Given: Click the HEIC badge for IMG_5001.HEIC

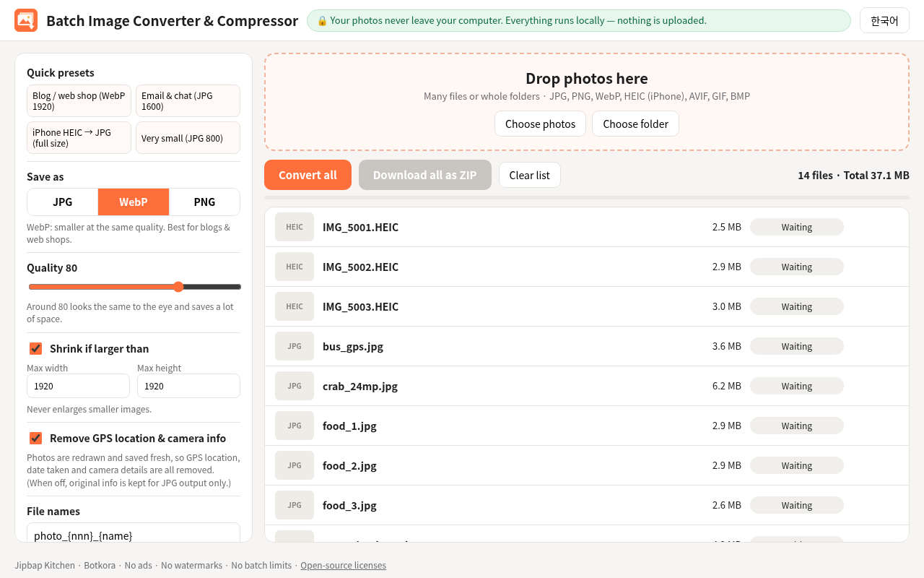Looking at the screenshot, I should point(295,227).
